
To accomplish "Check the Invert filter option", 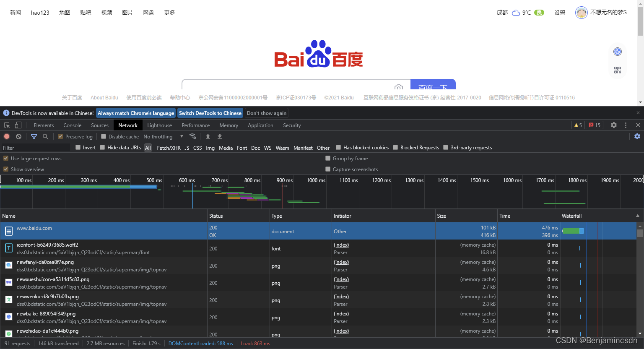I will tap(78, 147).
